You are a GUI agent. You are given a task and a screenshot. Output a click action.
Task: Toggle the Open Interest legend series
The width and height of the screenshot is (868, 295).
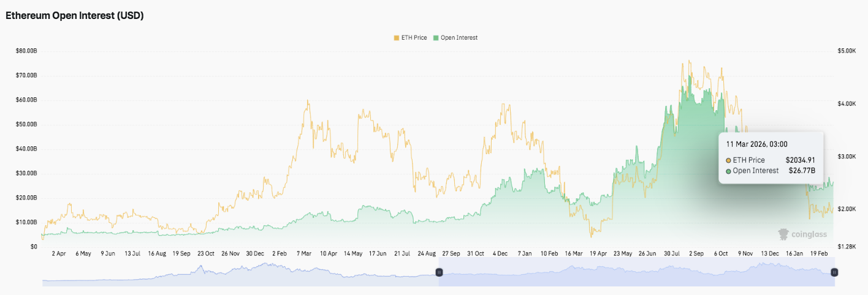pos(459,38)
